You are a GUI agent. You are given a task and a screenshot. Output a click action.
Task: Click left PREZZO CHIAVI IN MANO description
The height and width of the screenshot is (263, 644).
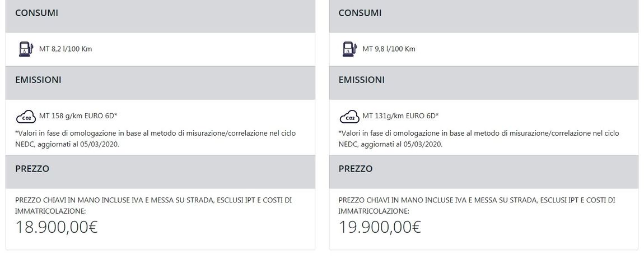[153, 206]
